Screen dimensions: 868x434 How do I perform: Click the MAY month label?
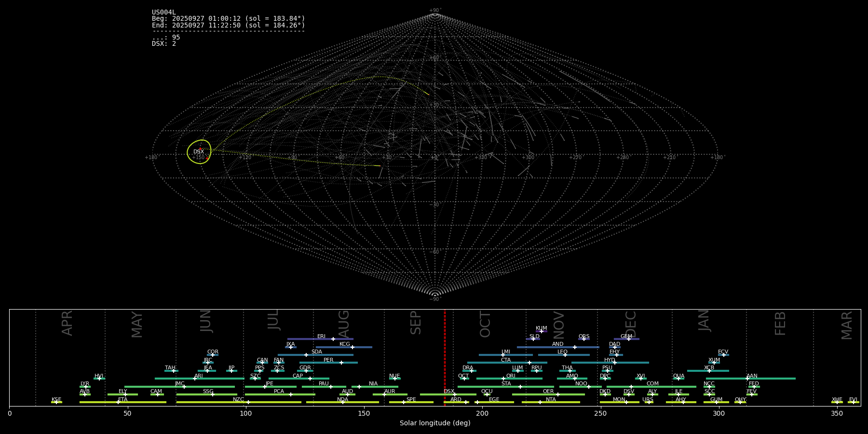coord(137,325)
